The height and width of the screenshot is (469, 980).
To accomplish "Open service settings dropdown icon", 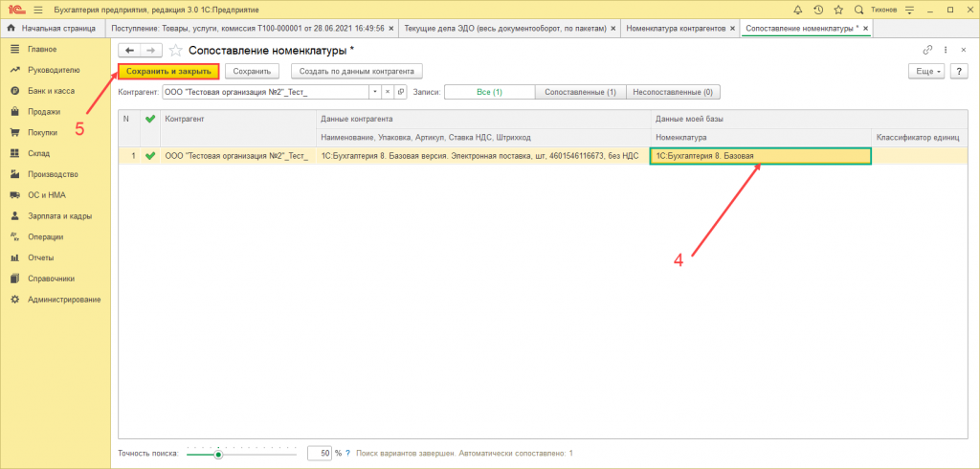I will tap(909, 10).
